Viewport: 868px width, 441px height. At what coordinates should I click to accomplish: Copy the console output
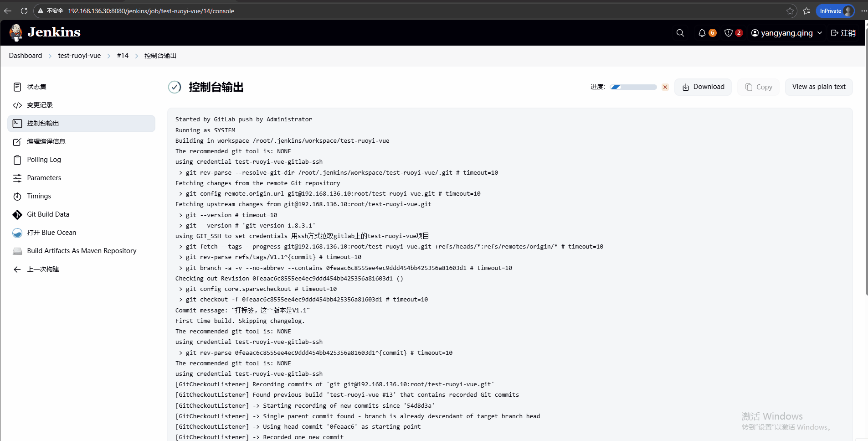[759, 87]
